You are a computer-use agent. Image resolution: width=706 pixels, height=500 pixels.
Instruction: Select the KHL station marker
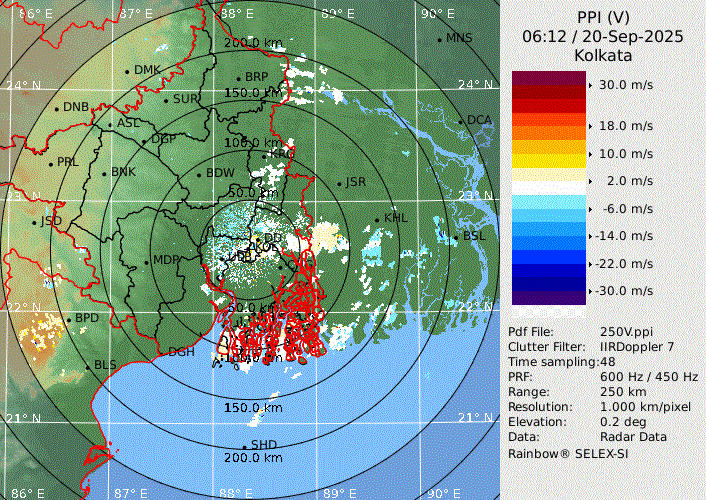click(x=378, y=219)
